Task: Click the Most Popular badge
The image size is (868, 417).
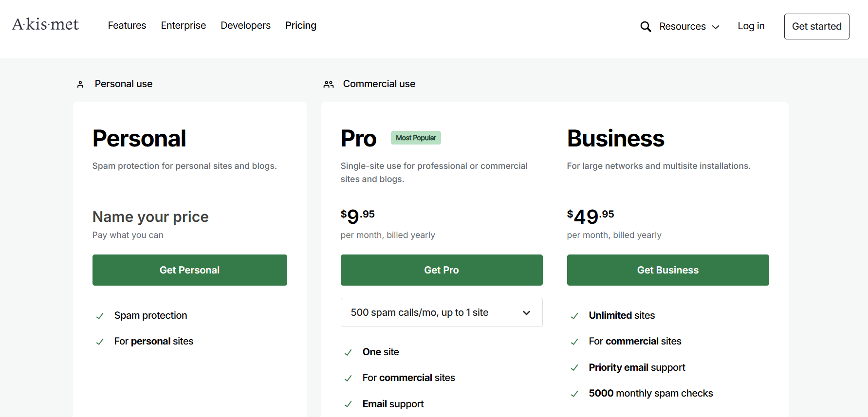Action: [x=416, y=138]
